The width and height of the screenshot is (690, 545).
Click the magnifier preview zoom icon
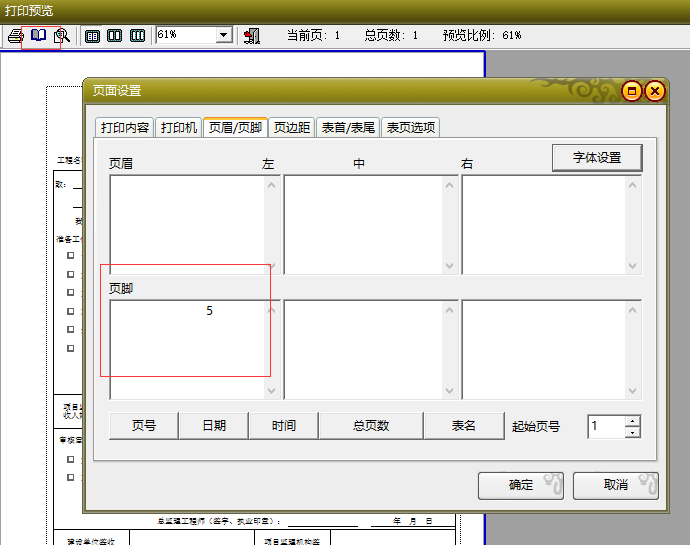coord(61,36)
